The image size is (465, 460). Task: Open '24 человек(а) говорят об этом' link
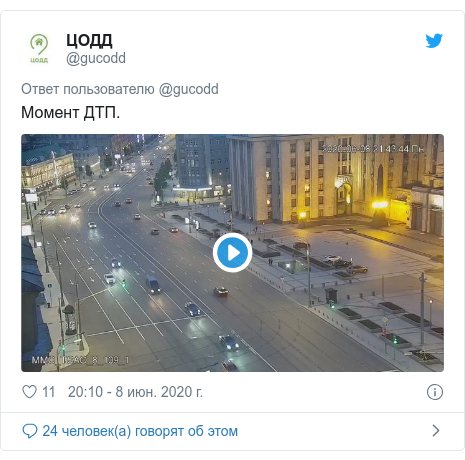(140, 431)
